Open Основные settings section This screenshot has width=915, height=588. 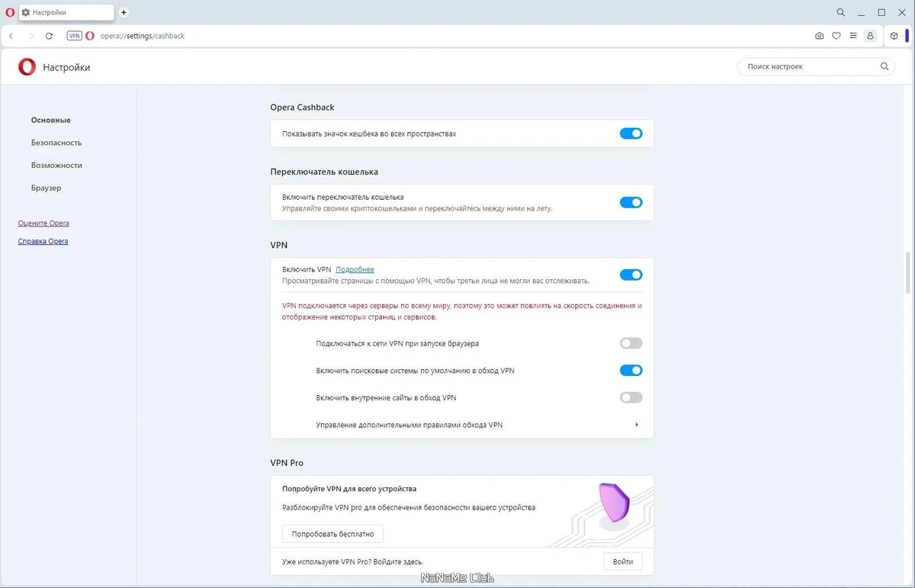tap(51, 120)
